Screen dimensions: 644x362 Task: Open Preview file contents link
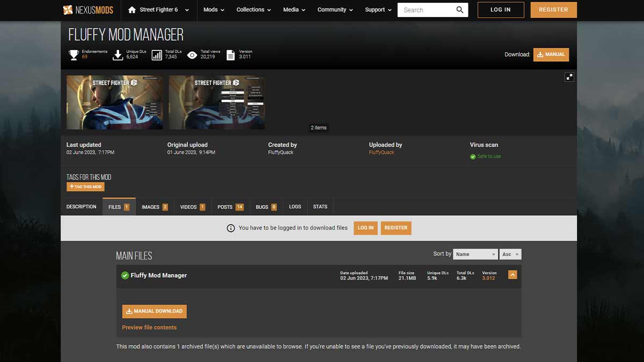coord(149,327)
